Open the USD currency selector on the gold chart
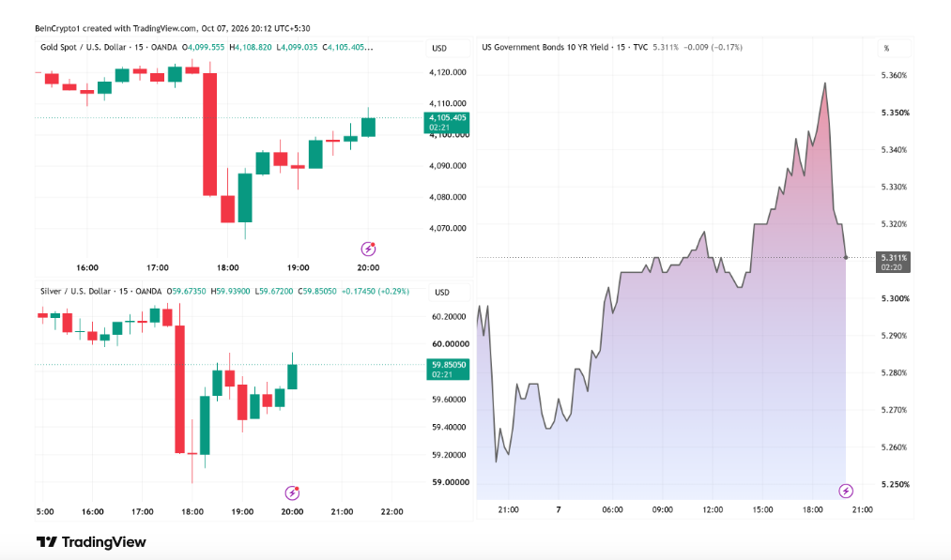This screenshot has height=560, width=951. click(x=448, y=48)
